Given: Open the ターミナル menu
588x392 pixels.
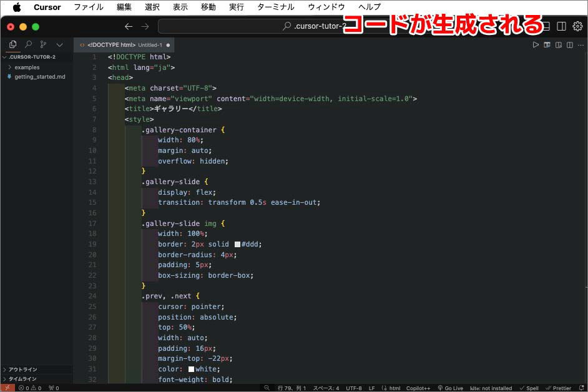Looking at the screenshot, I should [275, 7].
